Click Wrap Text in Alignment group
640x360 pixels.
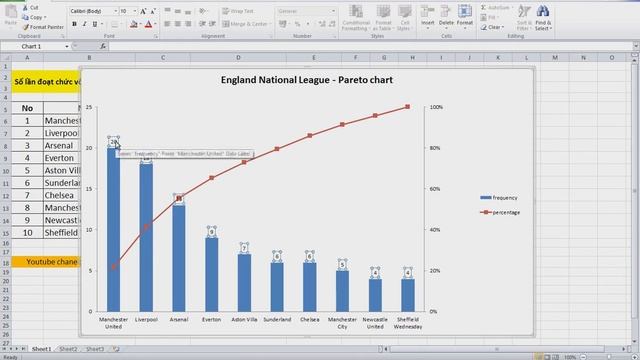238,11
